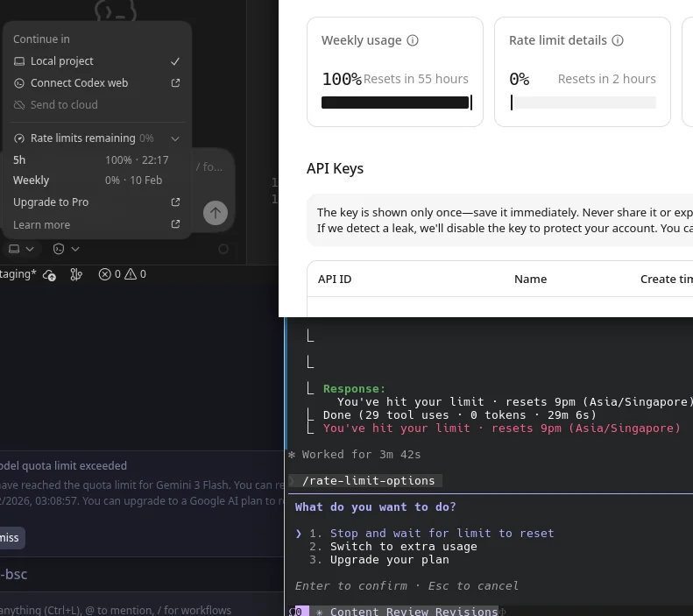
Task: Click crossed cloud icon beside Send to cloud
Action: tap(19, 105)
